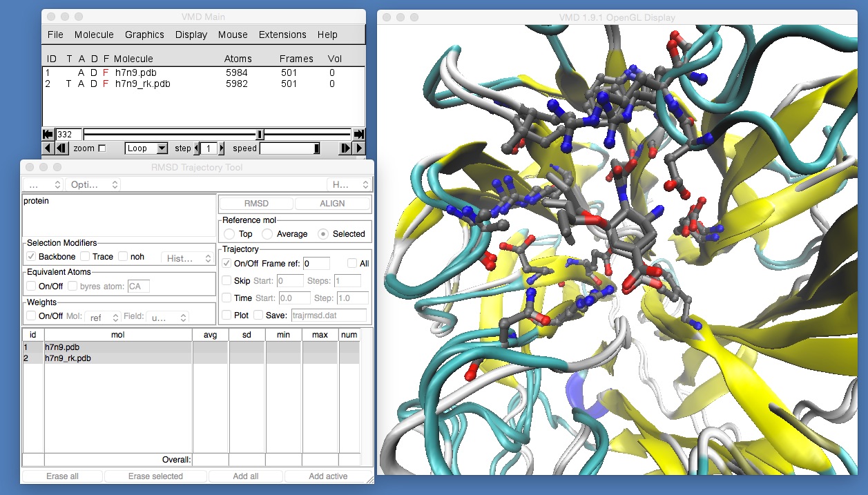Open the Extensions menu
This screenshot has width=868, height=495.
point(282,35)
